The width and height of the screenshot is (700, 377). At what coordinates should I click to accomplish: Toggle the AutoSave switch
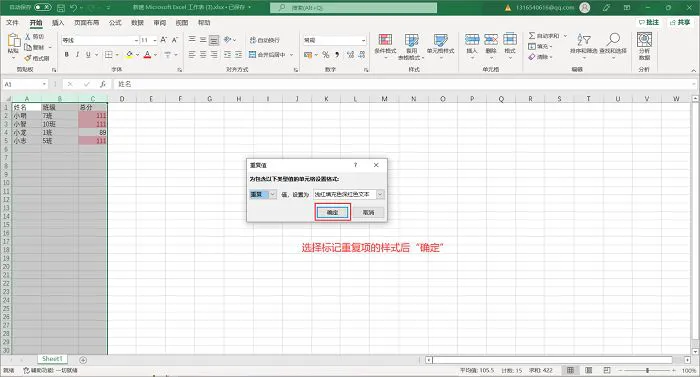(x=42, y=8)
